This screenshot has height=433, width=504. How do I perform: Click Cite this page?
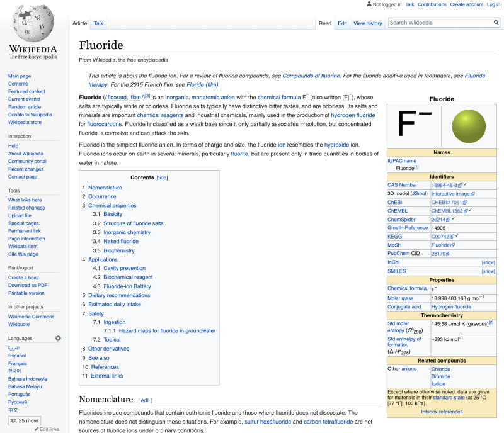click(23, 254)
